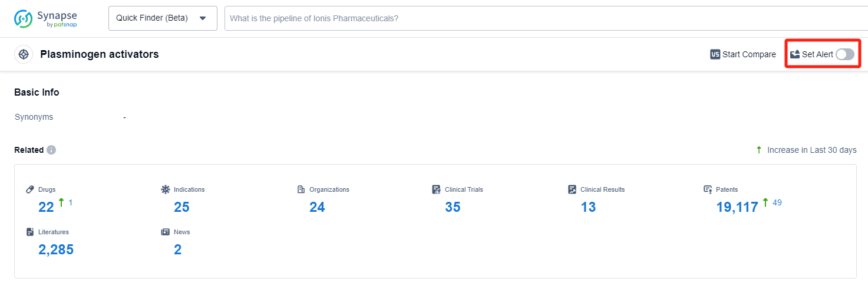Click the target icon beside Plasminogen activators

tap(24, 54)
